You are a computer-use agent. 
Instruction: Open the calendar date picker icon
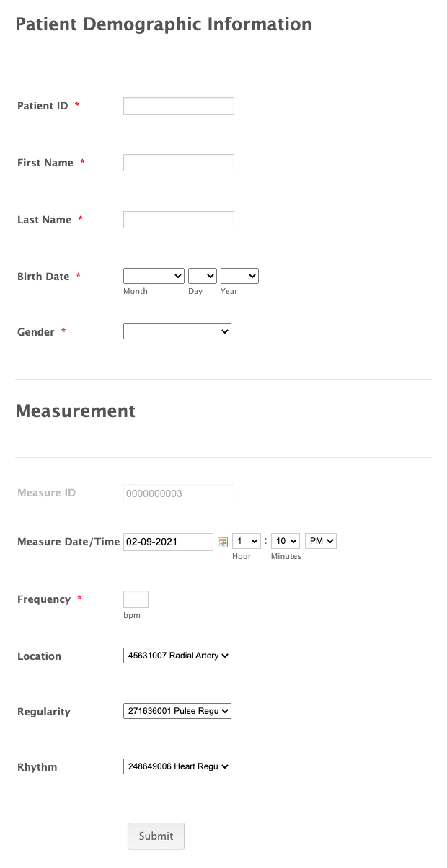[223, 542]
